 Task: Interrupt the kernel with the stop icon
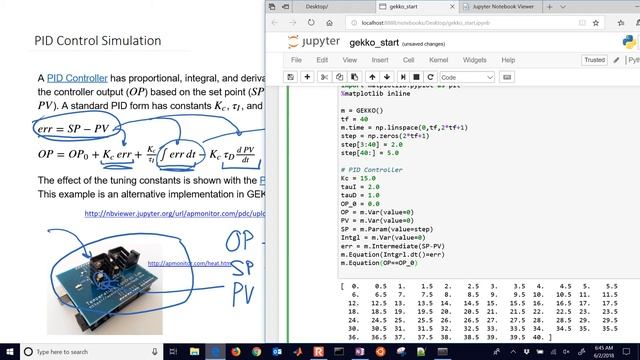(416, 77)
